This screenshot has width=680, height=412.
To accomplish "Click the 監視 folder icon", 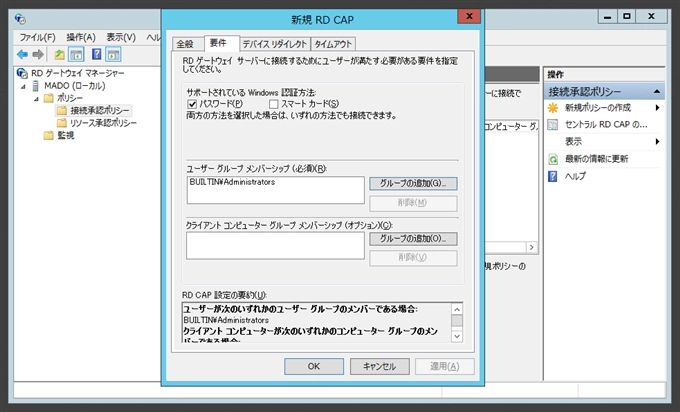I will point(49,135).
